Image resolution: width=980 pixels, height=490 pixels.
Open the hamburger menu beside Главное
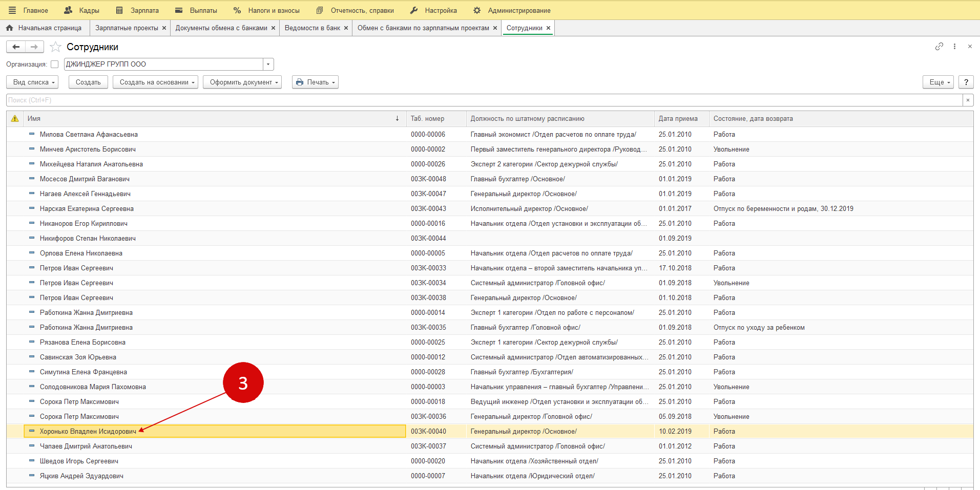[x=12, y=10]
